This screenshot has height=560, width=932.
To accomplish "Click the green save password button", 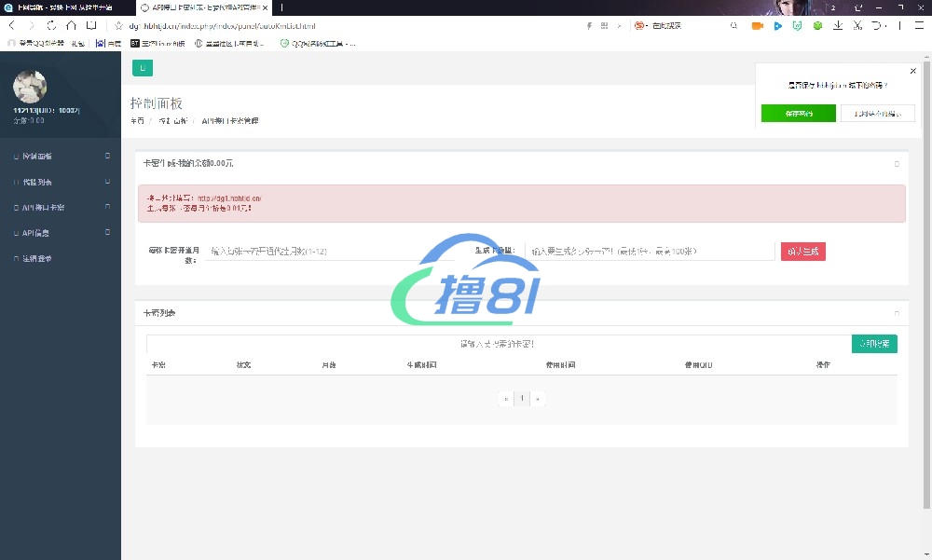I will pyautogui.click(x=798, y=114).
